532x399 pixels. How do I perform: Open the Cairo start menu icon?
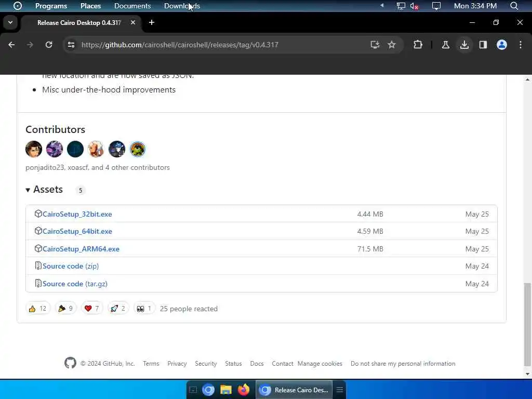pyautogui.click(x=17, y=6)
